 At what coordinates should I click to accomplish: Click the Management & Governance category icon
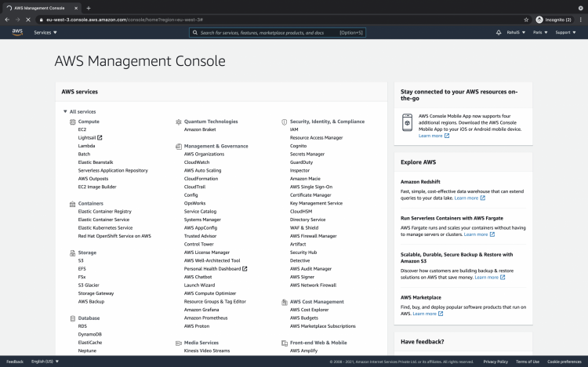(x=179, y=147)
